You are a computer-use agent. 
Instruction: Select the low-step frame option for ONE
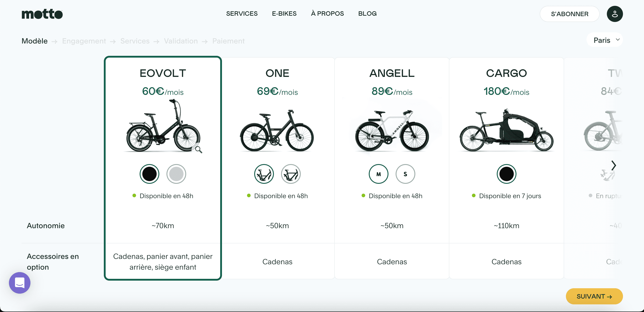pos(264,174)
